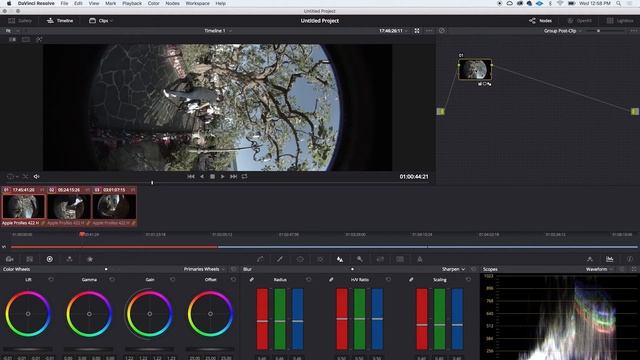Toggle the Radius channel link
The height and width of the screenshot is (360, 640).
click(252, 280)
